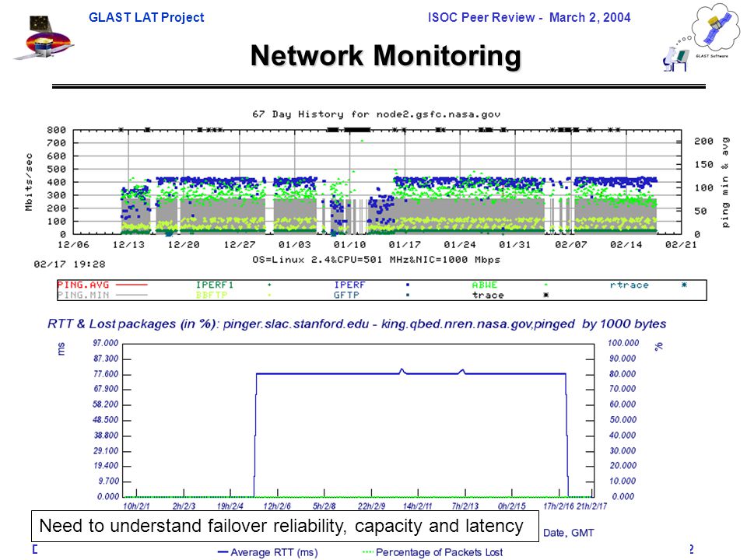Click the 21h/2/17 time label
This screenshot has height=560, width=747.
pos(591,506)
